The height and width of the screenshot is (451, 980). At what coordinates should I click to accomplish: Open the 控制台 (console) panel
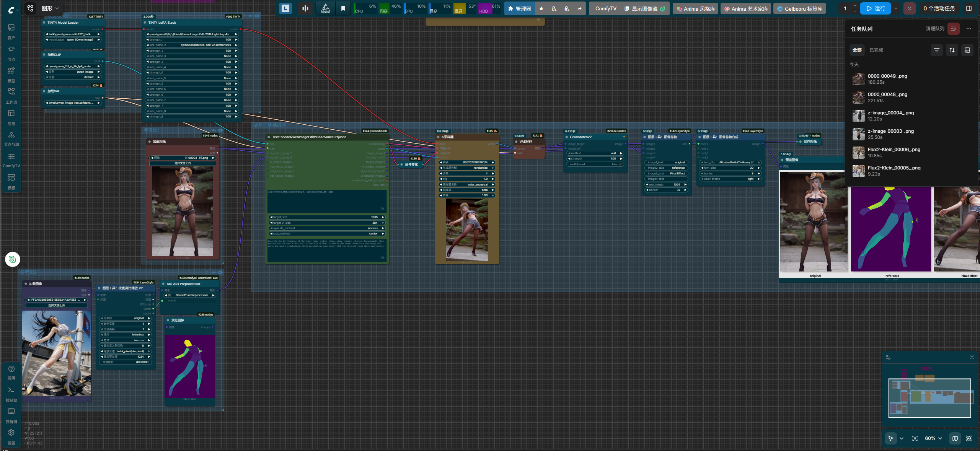(x=11, y=394)
